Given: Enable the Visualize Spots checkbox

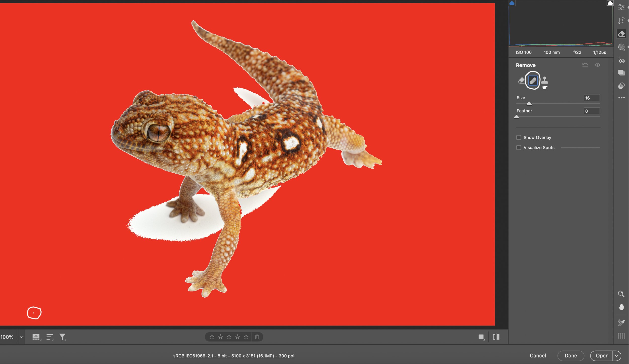Looking at the screenshot, I should click(x=519, y=148).
